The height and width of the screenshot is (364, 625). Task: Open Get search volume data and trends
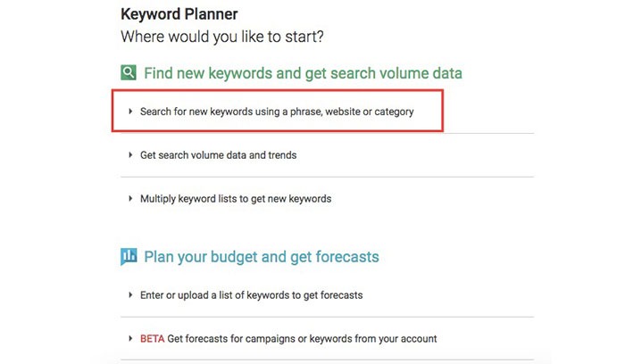[x=218, y=155]
